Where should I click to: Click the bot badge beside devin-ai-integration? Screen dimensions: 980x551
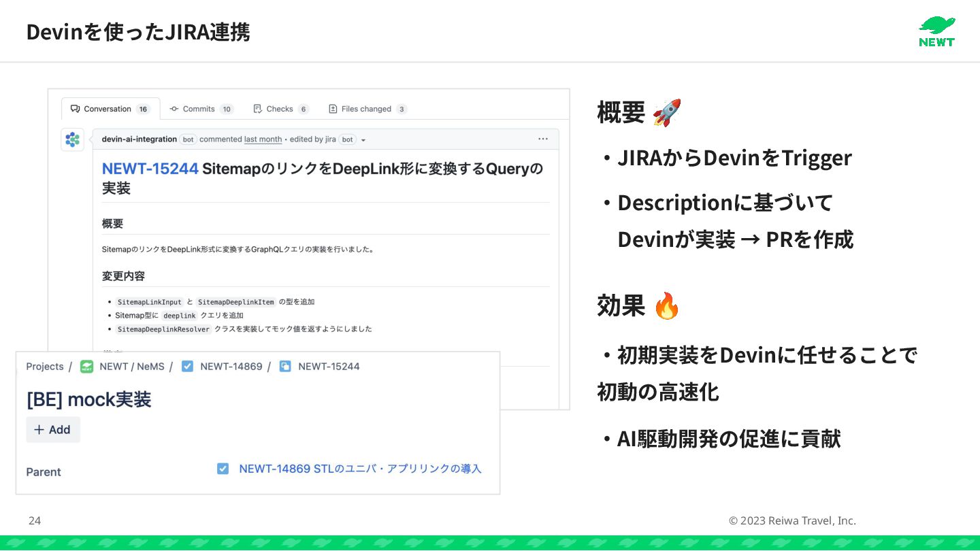188,139
